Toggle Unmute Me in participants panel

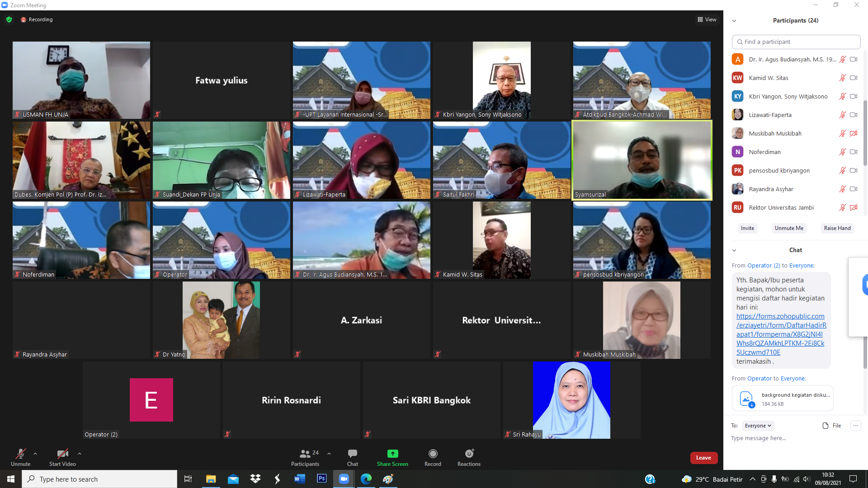pos(789,228)
